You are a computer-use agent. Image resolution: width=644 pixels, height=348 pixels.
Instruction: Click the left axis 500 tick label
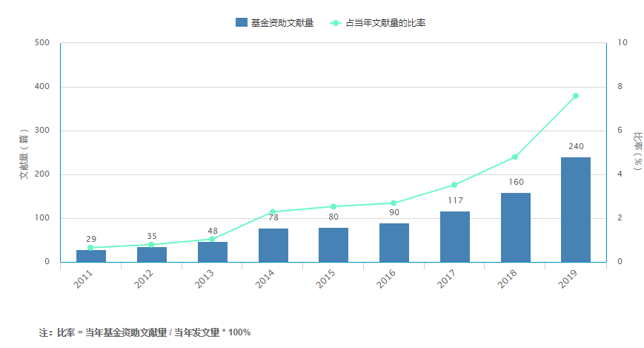[42, 43]
